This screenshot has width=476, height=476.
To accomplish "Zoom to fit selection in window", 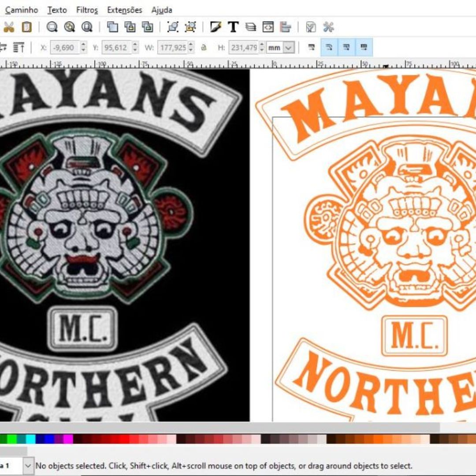I will pyautogui.click(x=52, y=27).
